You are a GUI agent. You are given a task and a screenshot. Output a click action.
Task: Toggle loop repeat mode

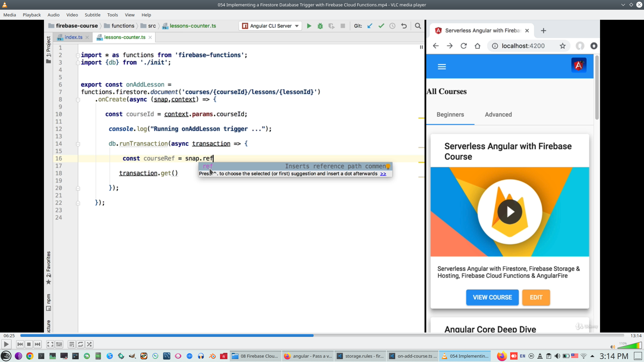click(80, 344)
